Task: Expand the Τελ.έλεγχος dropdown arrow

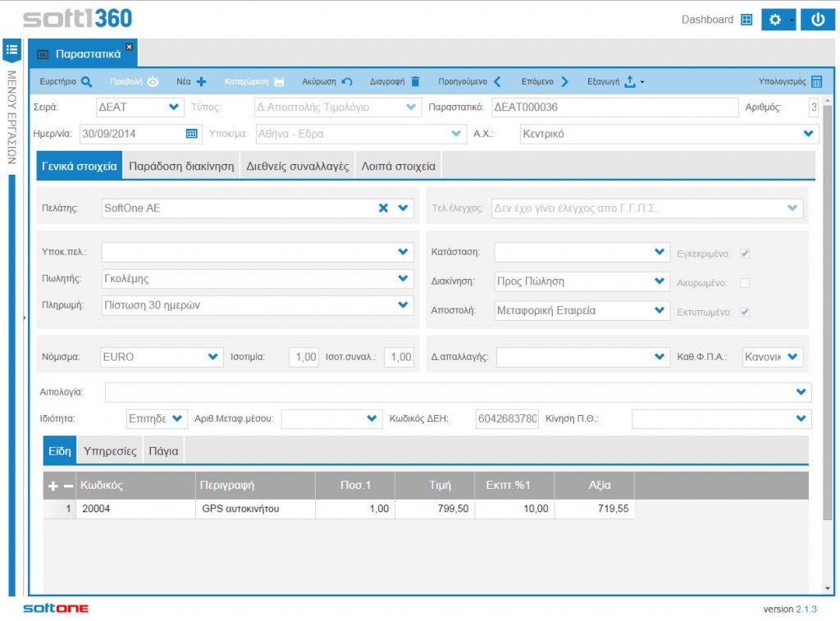Action: tap(792, 208)
